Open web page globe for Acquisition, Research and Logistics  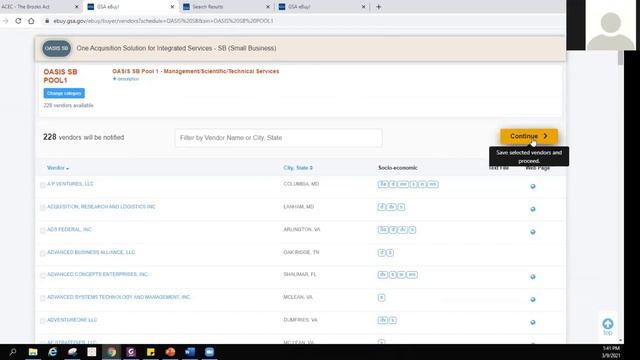533,209
